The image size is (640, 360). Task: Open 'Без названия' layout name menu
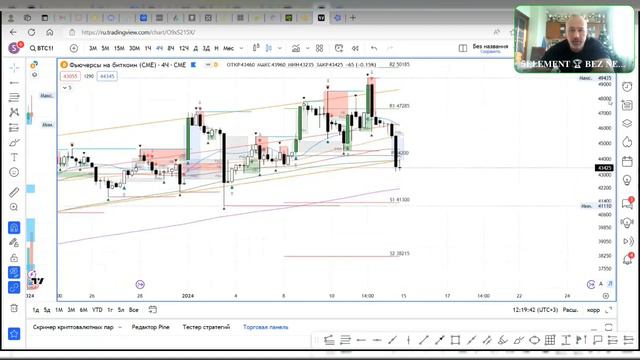(490, 46)
